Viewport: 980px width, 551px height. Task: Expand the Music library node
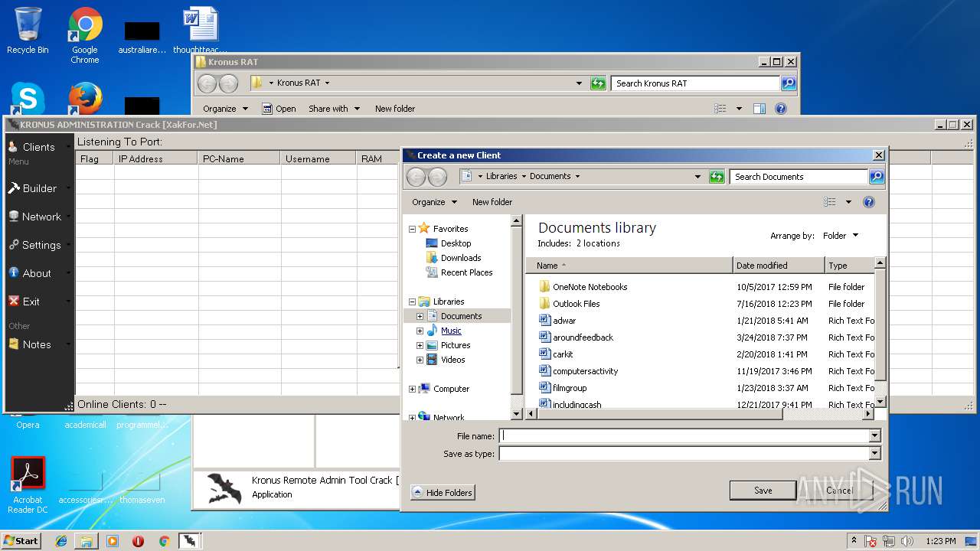coord(420,331)
